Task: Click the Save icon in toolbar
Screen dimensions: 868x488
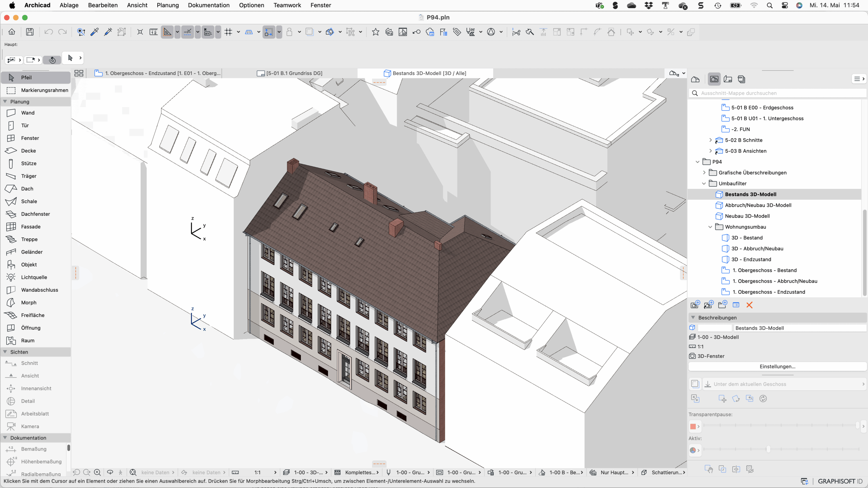Action: 30,32
